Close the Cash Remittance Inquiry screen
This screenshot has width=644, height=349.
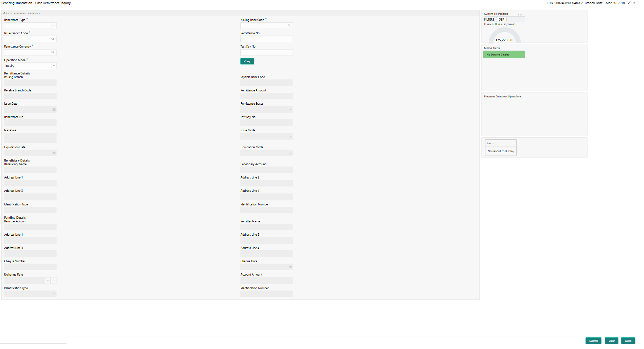tap(634, 3)
